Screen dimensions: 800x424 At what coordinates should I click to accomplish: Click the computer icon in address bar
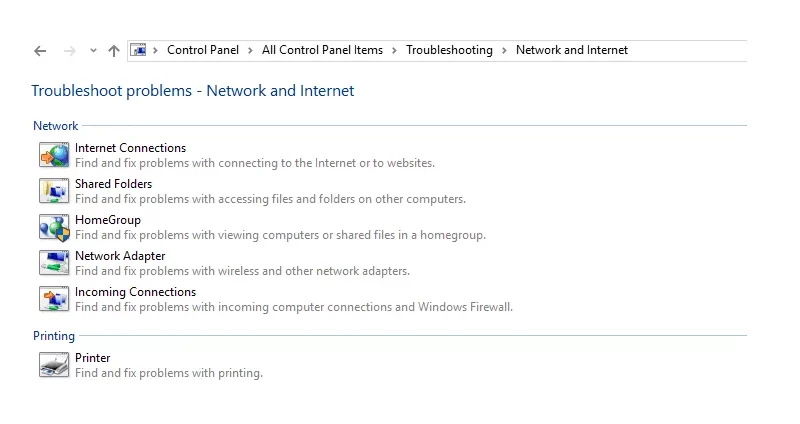pyautogui.click(x=138, y=50)
